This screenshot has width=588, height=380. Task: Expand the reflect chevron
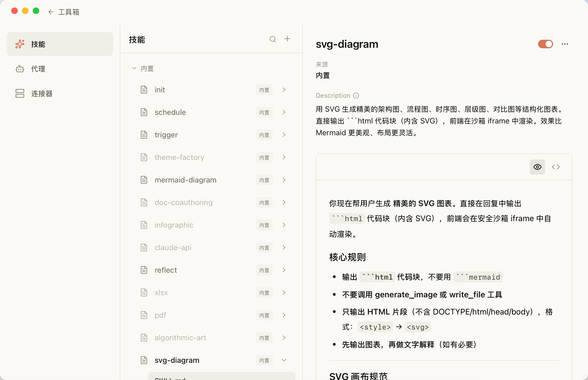pos(284,270)
